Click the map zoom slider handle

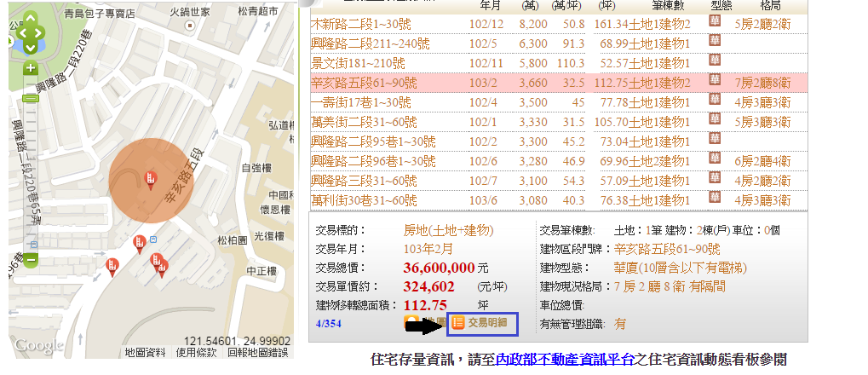pyautogui.click(x=31, y=98)
